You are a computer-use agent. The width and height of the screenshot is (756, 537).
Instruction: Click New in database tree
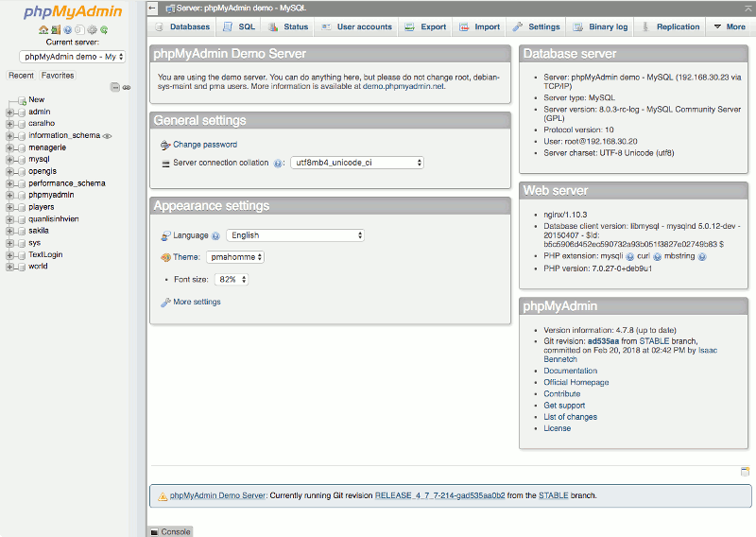coord(36,100)
